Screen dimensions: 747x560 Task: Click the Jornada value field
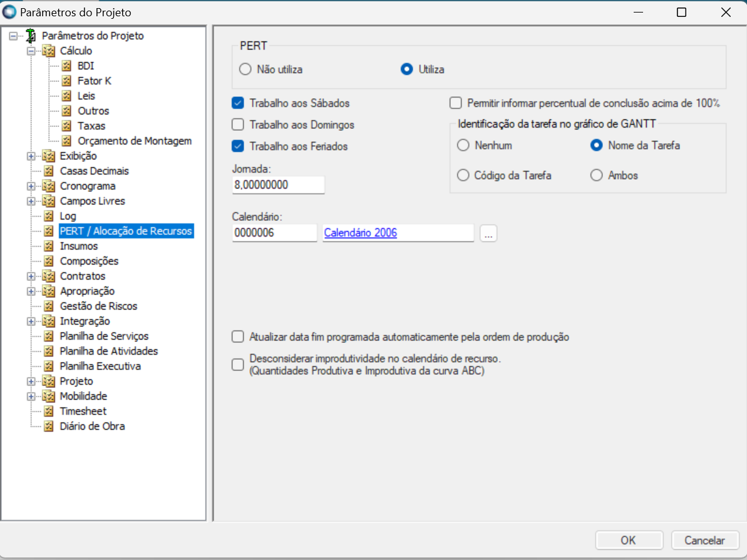click(278, 185)
